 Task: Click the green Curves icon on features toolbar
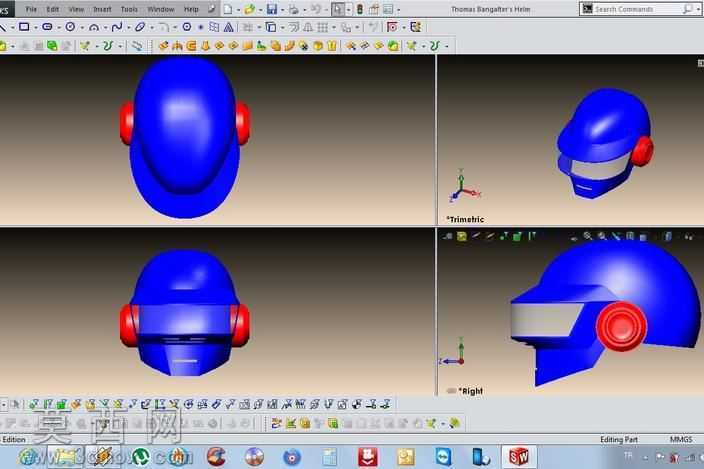click(108, 45)
